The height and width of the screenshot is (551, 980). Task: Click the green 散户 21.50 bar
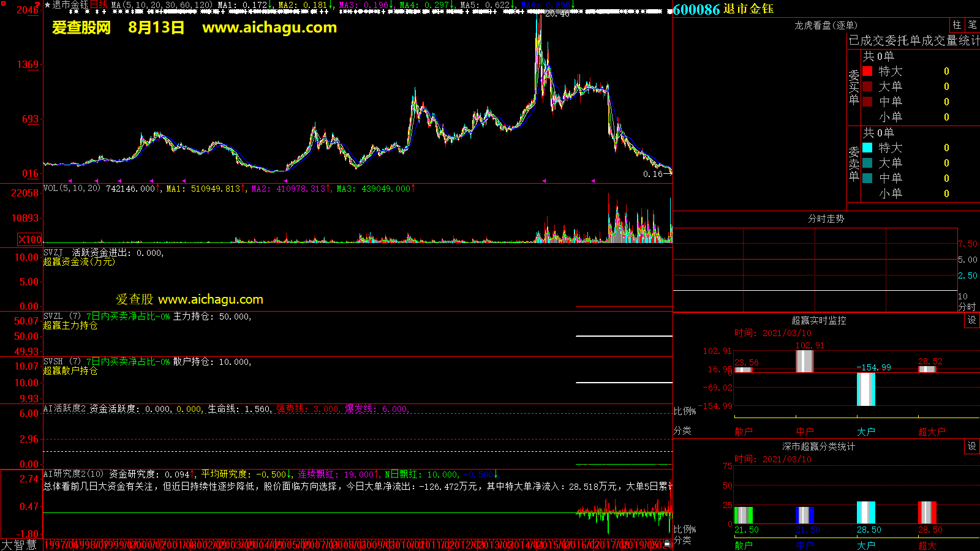743,515
